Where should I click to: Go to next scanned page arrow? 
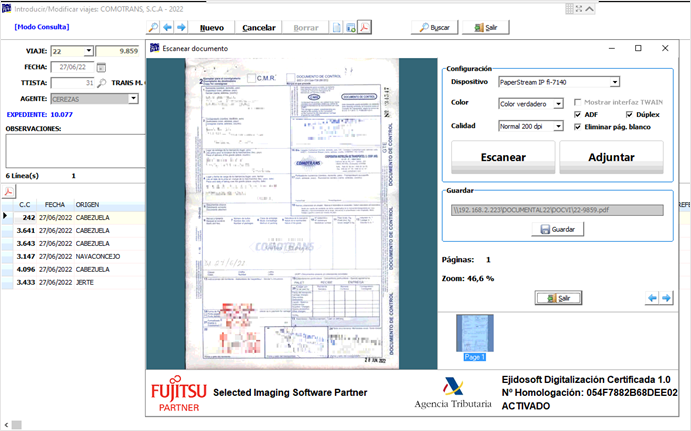click(x=666, y=298)
